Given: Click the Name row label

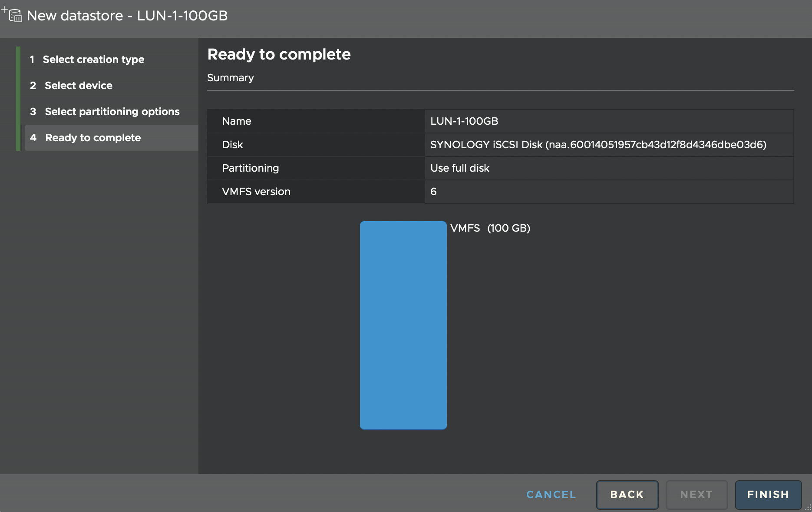Looking at the screenshot, I should pyautogui.click(x=236, y=121).
